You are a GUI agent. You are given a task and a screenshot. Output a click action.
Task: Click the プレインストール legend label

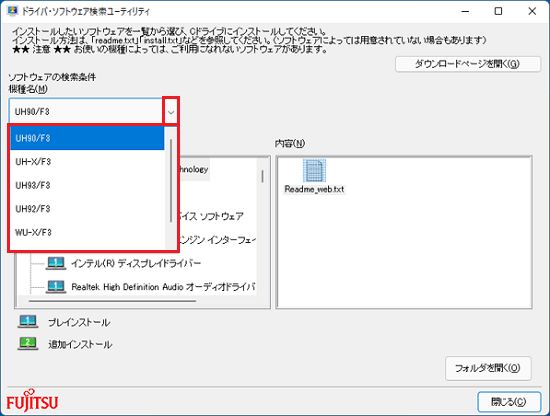click(x=79, y=323)
